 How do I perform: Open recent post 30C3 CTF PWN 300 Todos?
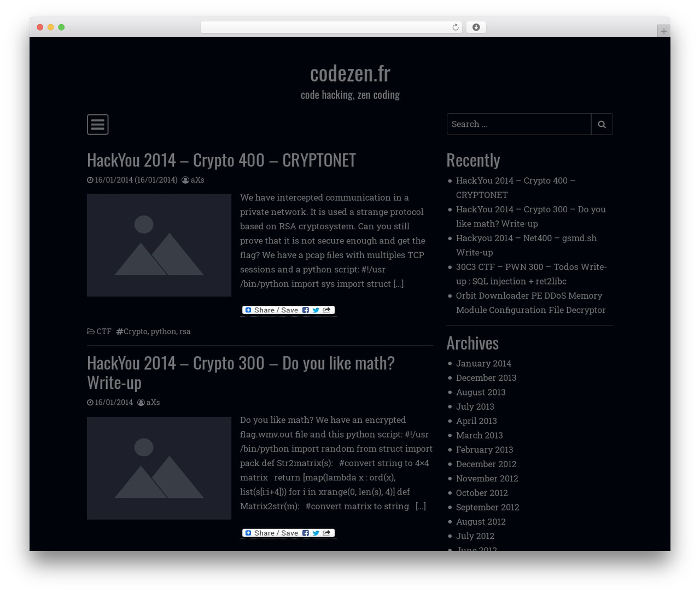(x=532, y=274)
